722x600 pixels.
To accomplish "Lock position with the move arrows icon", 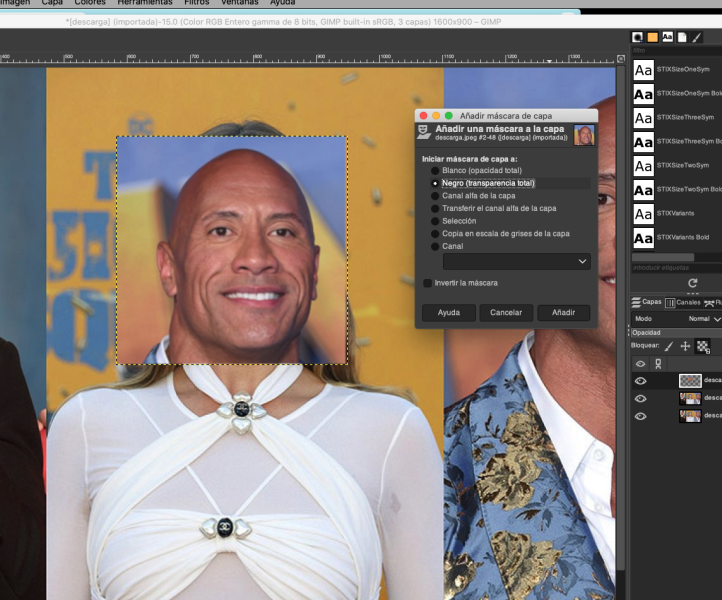I will (685, 346).
